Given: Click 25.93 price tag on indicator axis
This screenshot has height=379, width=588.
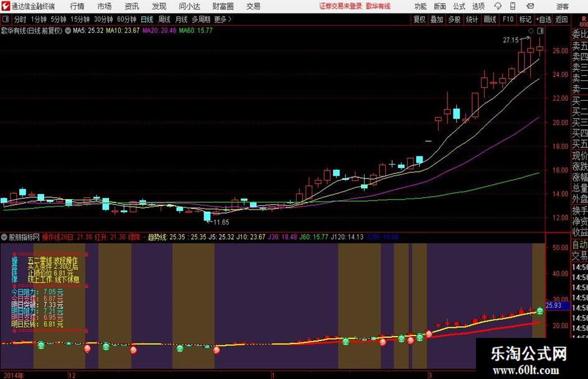Looking at the screenshot, I should coord(554,306).
